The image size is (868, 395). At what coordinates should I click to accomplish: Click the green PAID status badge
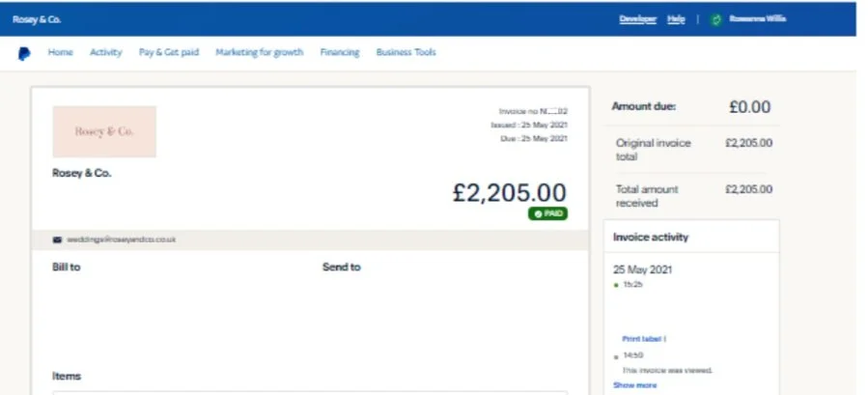pyautogui.click(x=547, y=213)
